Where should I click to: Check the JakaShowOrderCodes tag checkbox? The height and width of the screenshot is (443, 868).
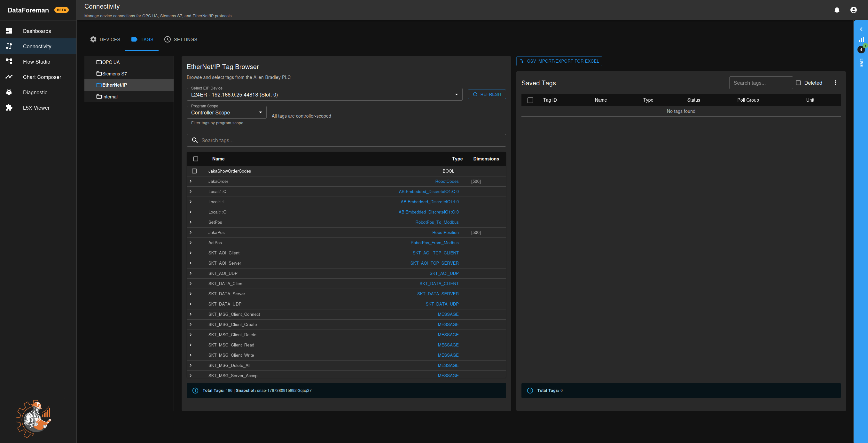[194, 171]
